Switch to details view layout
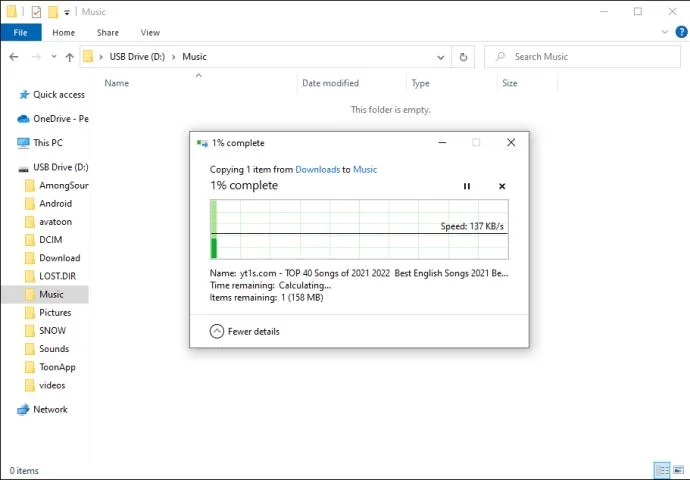 click(x=662, y=470)
